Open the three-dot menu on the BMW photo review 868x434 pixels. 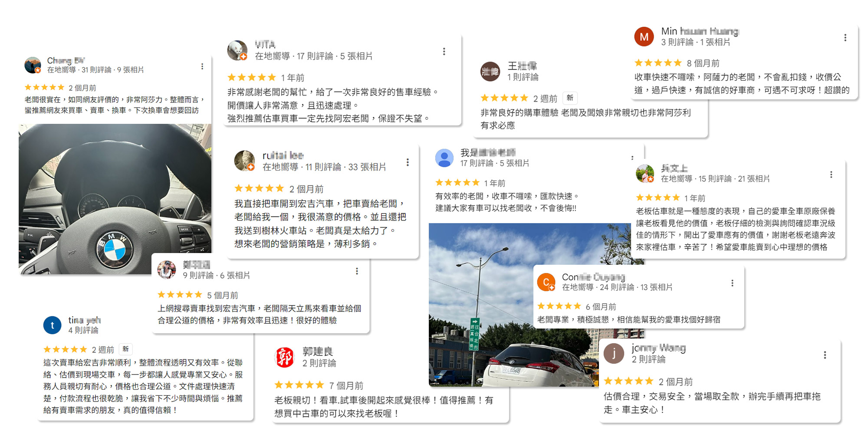202,66
